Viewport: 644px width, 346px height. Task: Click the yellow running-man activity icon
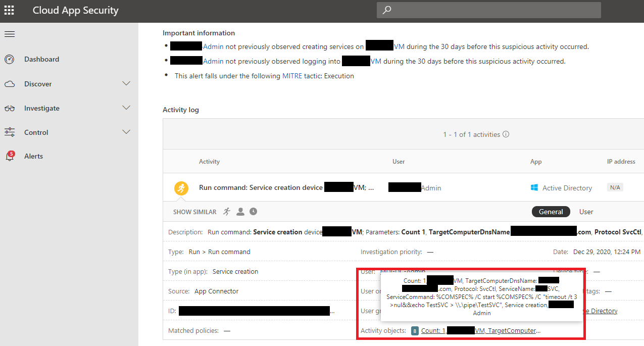click(181, 188)
